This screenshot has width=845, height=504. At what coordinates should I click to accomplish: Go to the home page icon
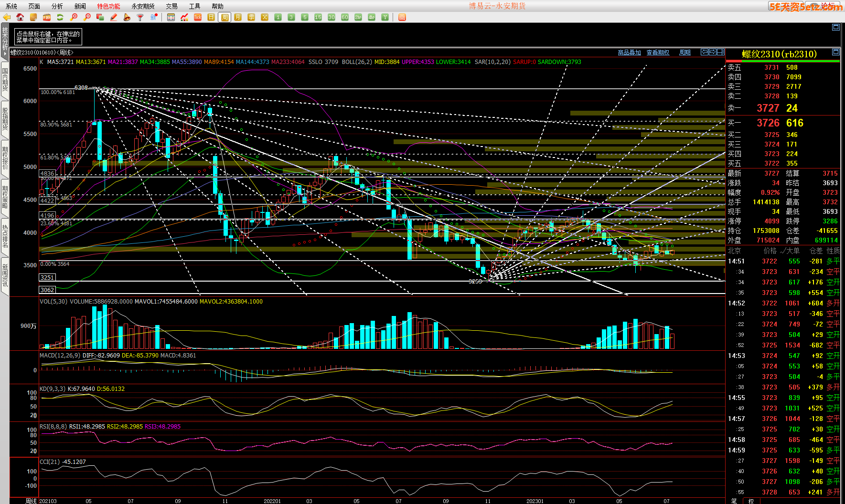click(x=20, y=17)
